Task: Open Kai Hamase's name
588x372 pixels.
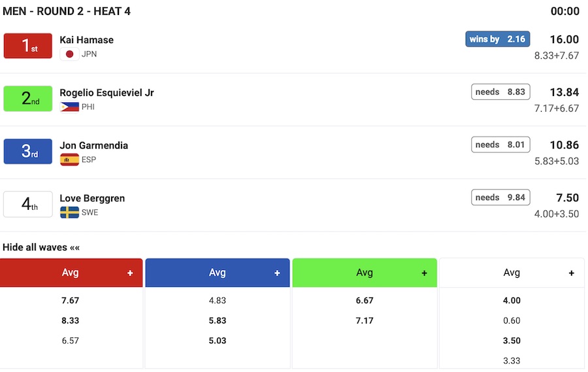Action: (86, 40)
